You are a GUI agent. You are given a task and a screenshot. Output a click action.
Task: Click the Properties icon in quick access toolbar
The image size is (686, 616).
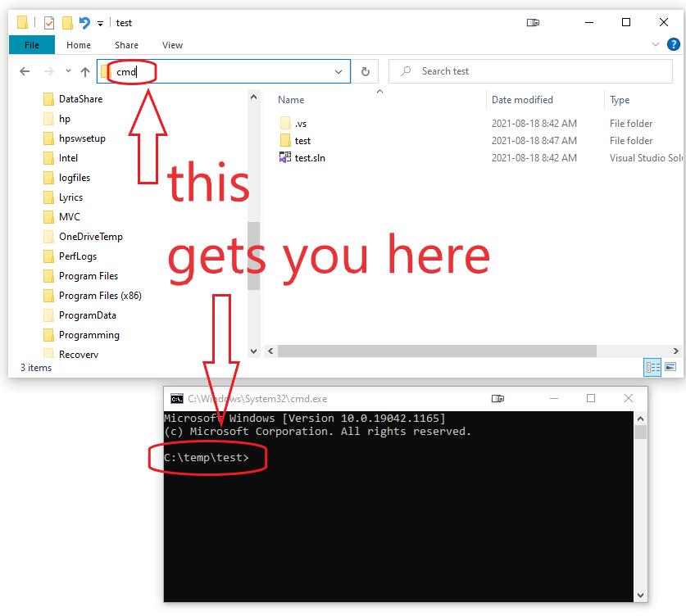point(49,23)
